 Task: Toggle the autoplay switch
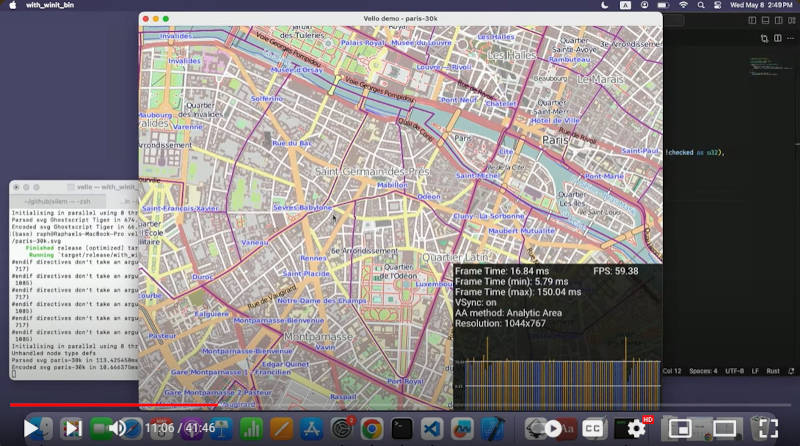553,429
